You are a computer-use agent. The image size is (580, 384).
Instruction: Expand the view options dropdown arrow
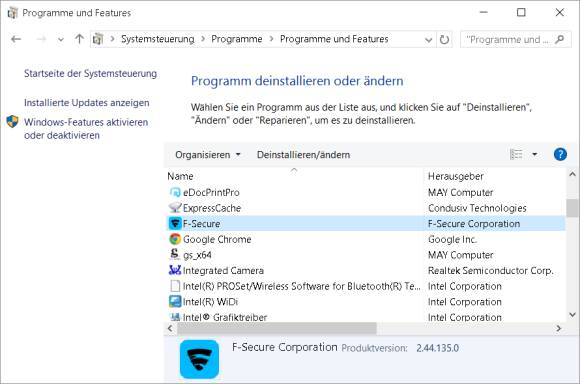535,154
